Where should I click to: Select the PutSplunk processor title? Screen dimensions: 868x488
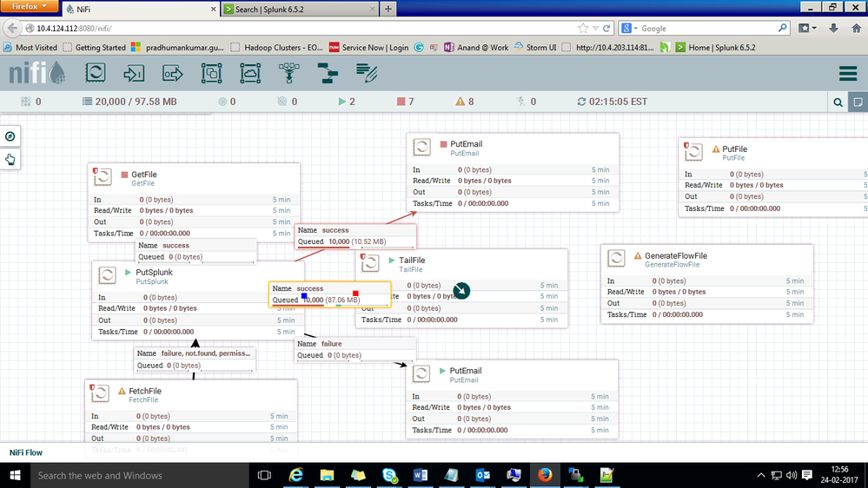coord(154,272)
